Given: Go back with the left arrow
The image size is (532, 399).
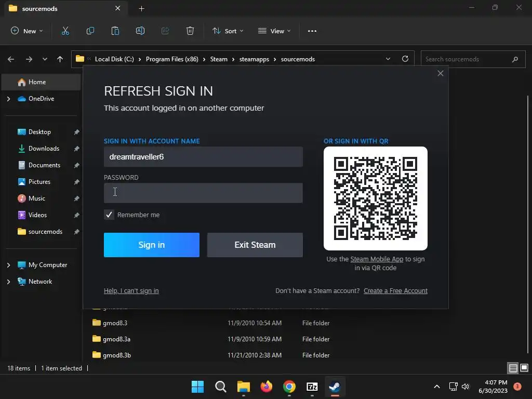Looking at the screenshot, I should click(11, 59).
